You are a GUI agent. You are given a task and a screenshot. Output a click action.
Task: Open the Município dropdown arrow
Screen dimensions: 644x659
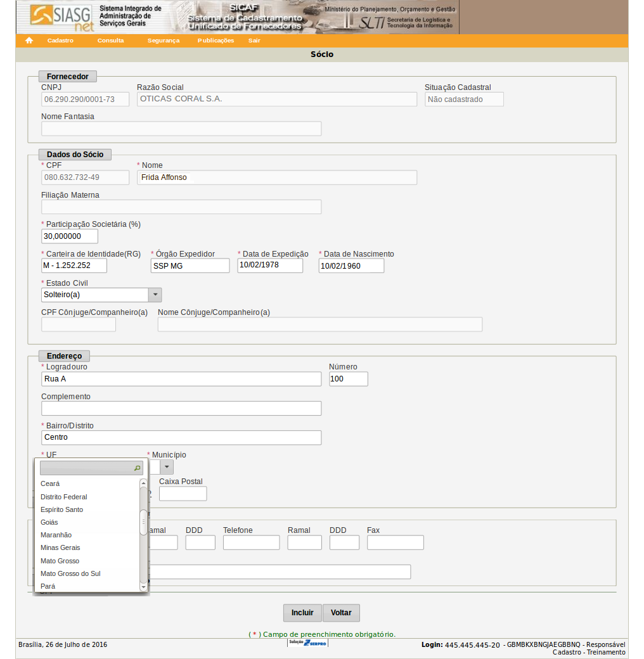click(167, 467)
